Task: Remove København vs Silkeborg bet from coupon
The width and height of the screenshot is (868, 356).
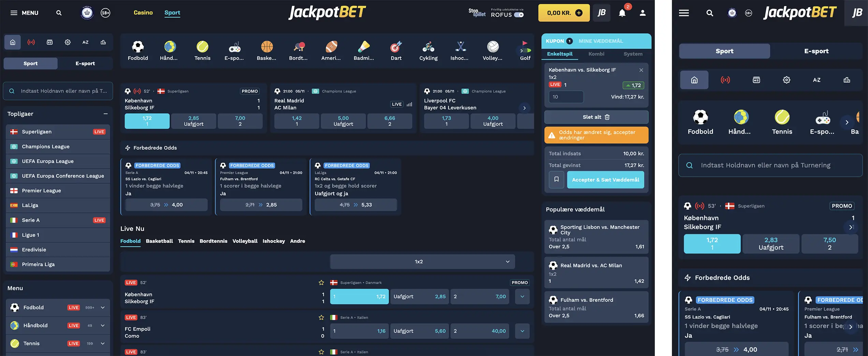Action: 641,70
